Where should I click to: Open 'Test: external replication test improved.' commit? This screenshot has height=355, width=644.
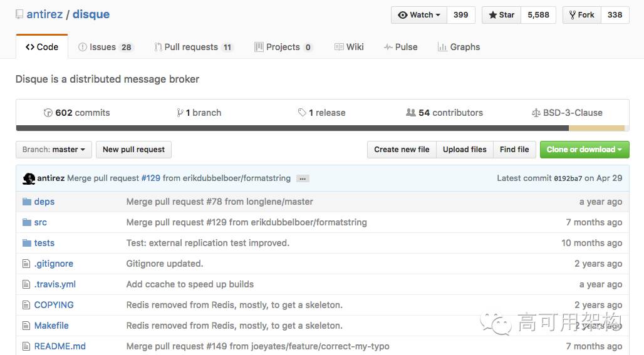[208, 243]
